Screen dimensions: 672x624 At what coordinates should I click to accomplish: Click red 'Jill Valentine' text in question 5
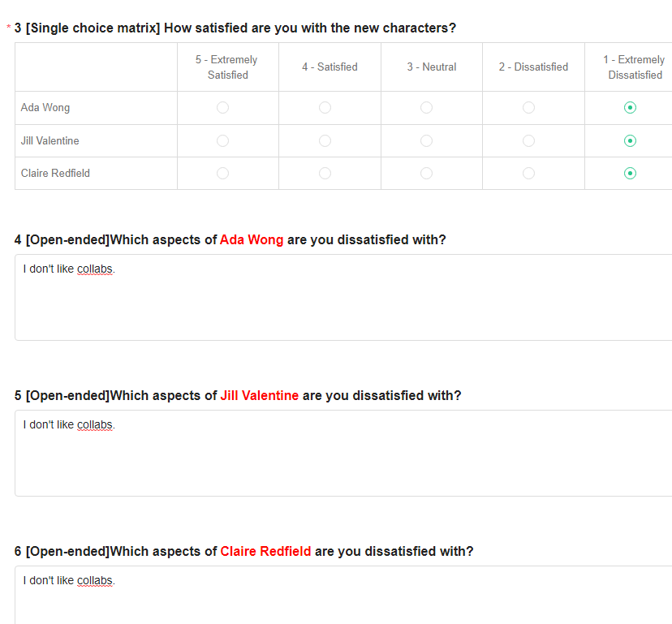259,395
